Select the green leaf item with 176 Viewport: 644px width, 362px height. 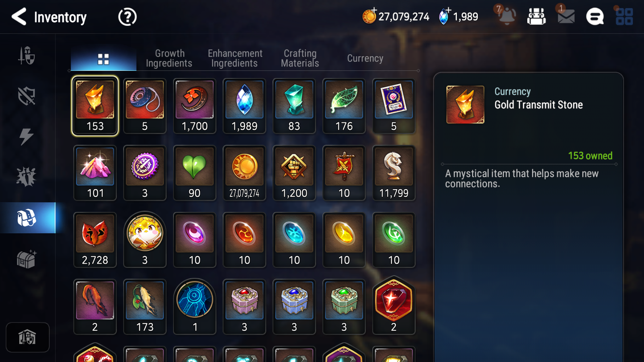click(344, 106)
